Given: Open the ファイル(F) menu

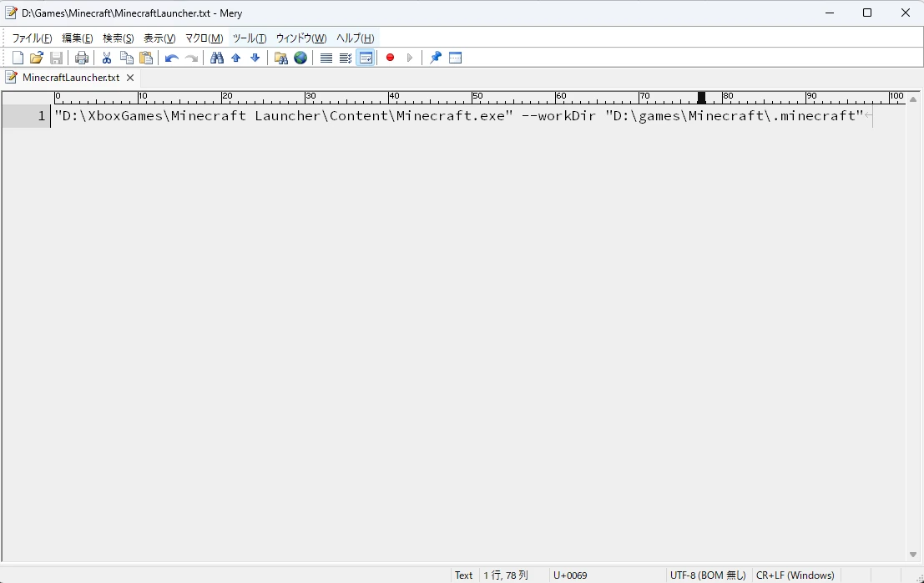Looking at the screenshot, I should [32, 38].
